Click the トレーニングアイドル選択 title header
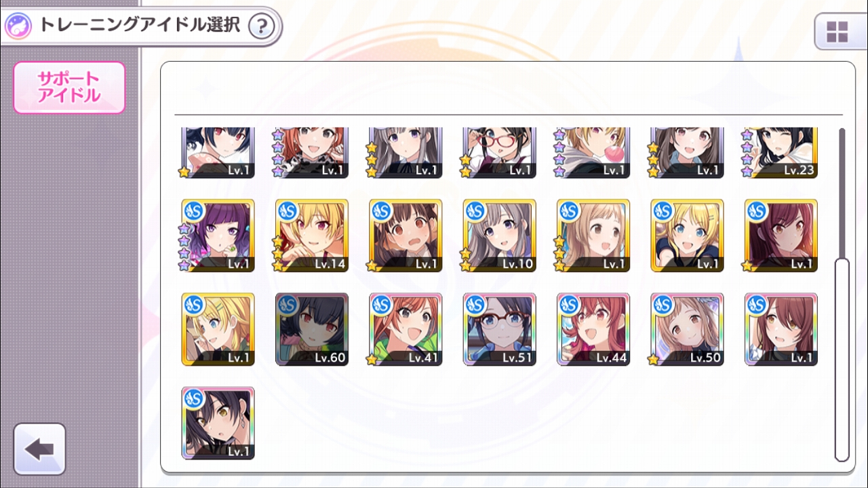 pos(140,26)
